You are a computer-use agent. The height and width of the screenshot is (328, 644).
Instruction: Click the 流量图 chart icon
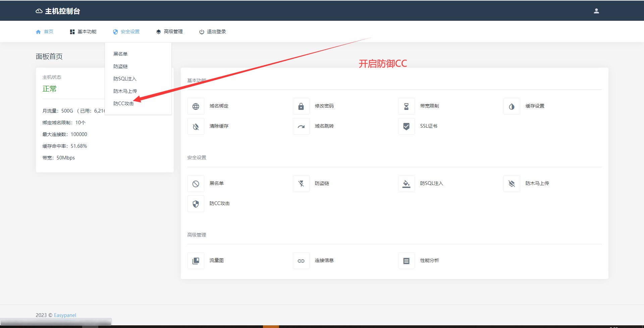[x=196, y=261]
